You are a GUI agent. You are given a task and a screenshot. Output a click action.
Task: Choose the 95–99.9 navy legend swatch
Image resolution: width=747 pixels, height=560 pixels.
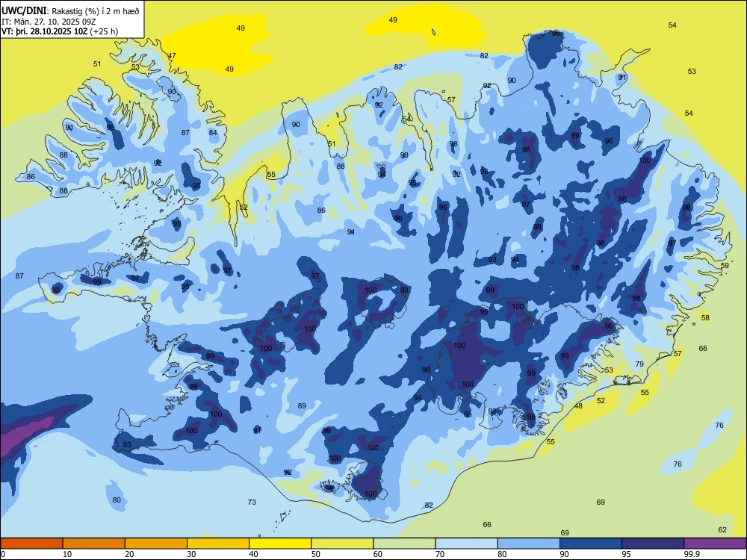(x=653, y=544)
